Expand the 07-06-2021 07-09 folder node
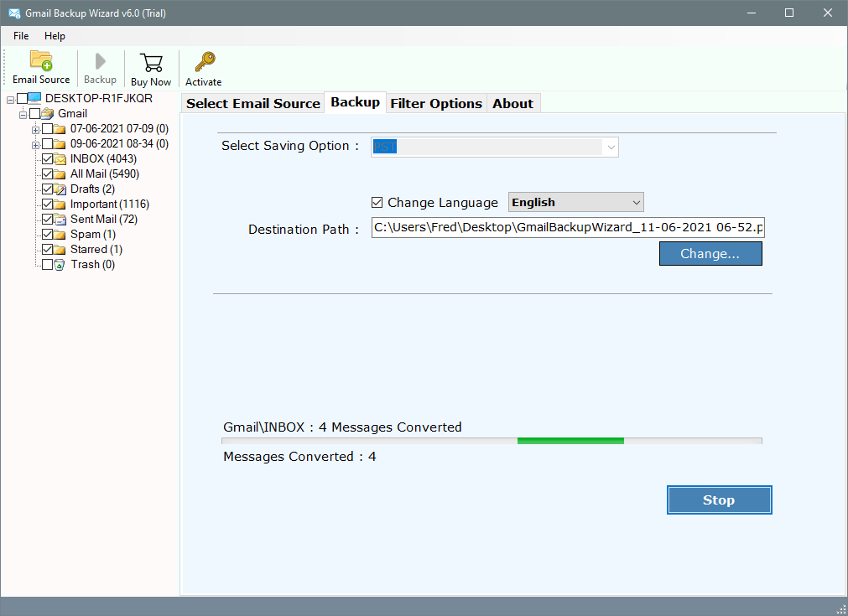Screen dimensions: 848x616 point(36,130)
